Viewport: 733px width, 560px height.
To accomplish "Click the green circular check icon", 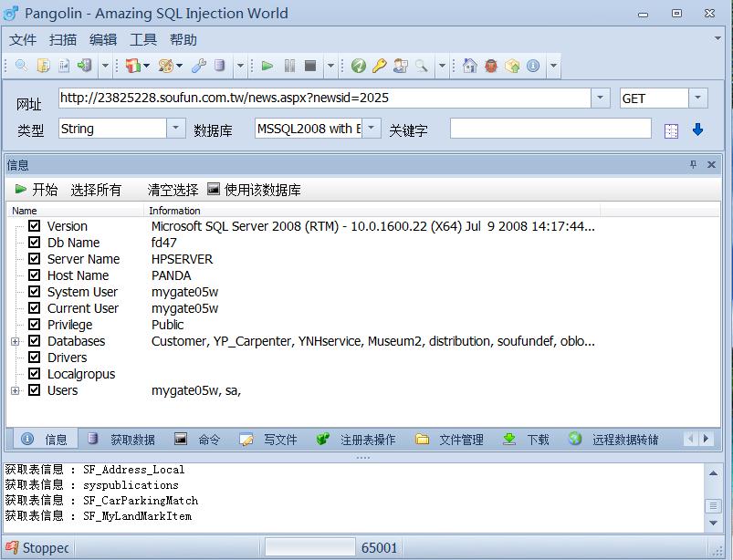I will click(x=359, y=66).
